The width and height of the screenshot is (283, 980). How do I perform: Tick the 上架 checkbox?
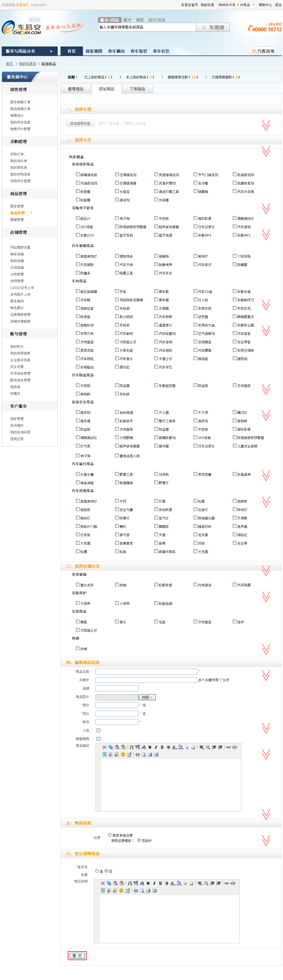coord(99,730)
